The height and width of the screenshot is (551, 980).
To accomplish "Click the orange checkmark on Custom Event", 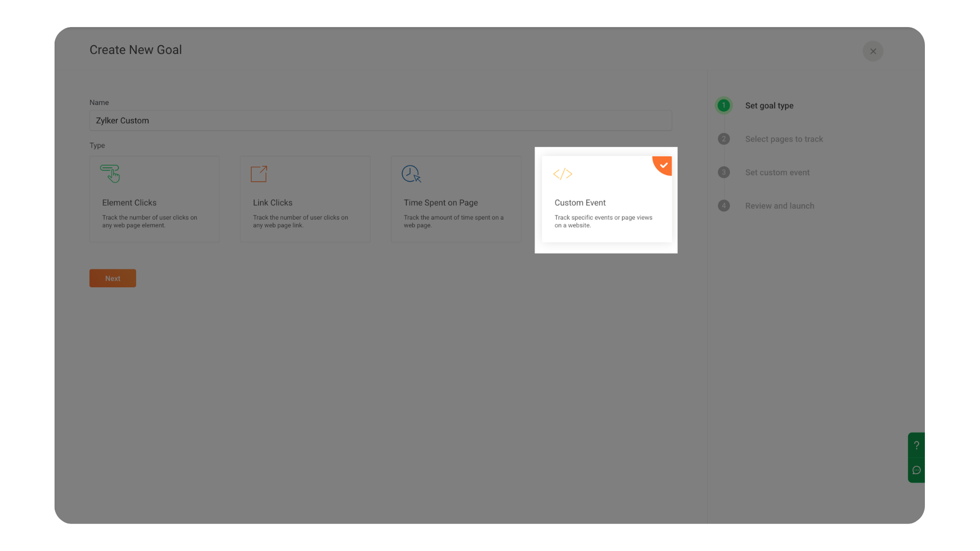I will point(663,165).
